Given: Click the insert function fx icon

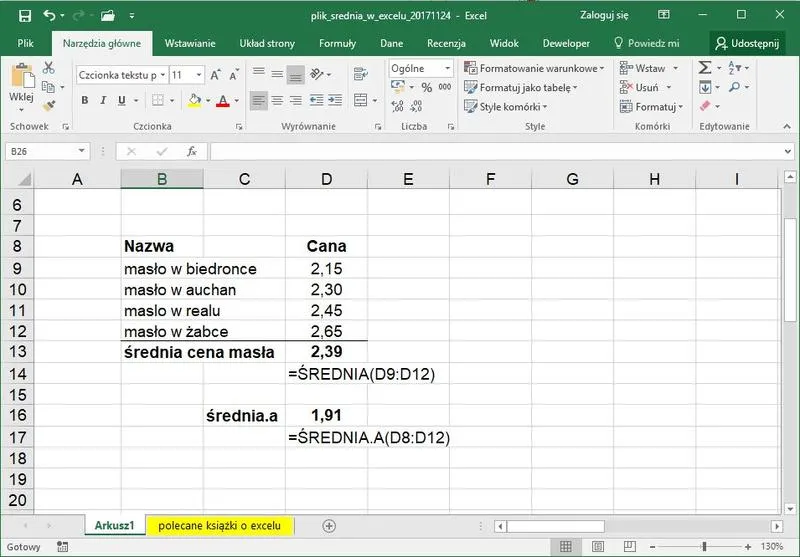Looking at the screenshot, I should pyautogui.click(x=190, y=151).
